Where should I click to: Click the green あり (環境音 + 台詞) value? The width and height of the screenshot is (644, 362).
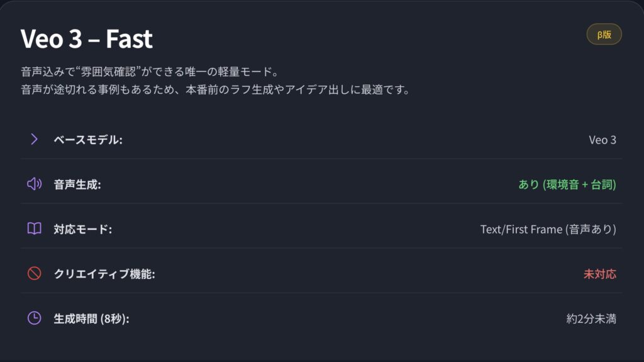coord(567,184)
